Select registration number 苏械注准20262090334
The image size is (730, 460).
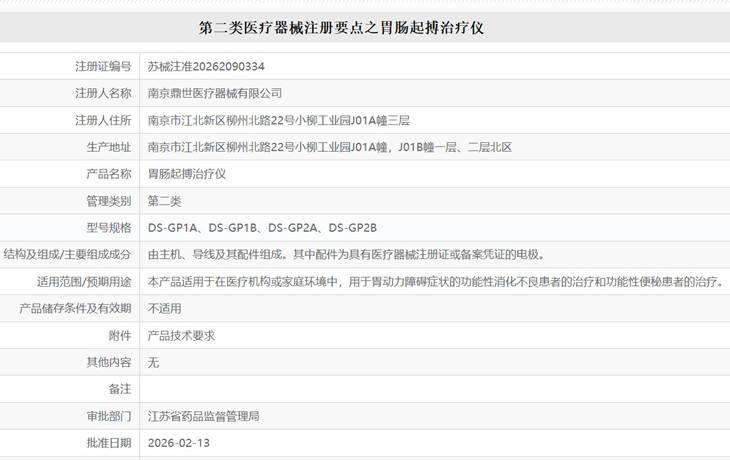pos(206,67)
